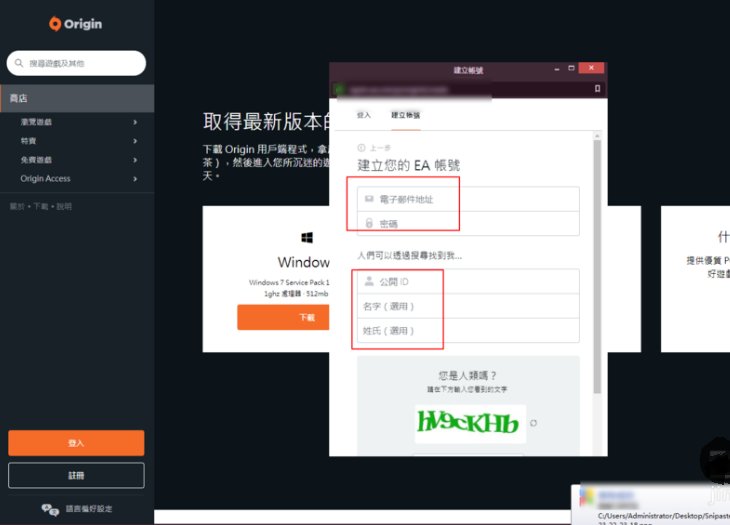Click the 密碼 password field
Screen dimensions: 730x525
[x=468, y=223]
